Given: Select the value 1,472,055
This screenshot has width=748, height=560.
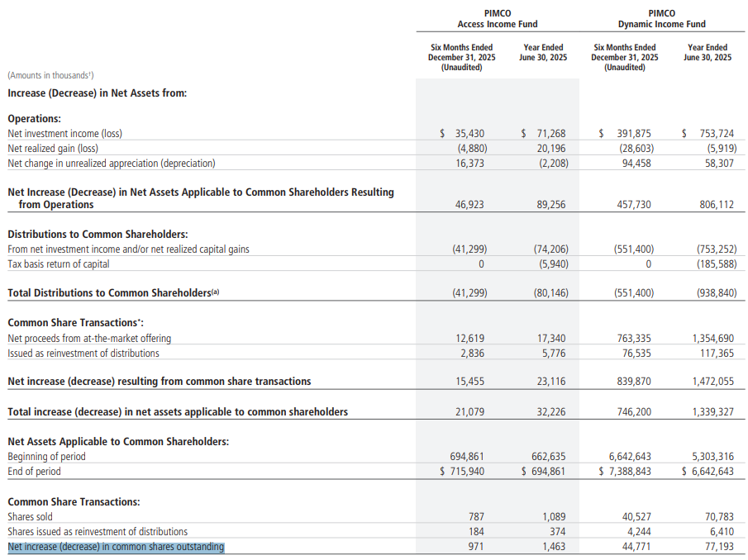Looking at the screenshot, I should (x=712, y=382).
